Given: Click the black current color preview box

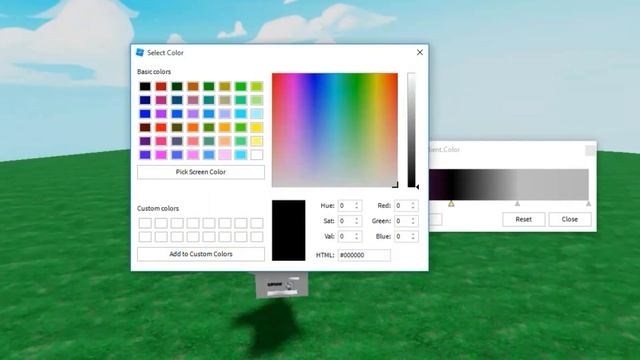Looking at the screenshot, I should pyautogui.click(x=289, y=230).
